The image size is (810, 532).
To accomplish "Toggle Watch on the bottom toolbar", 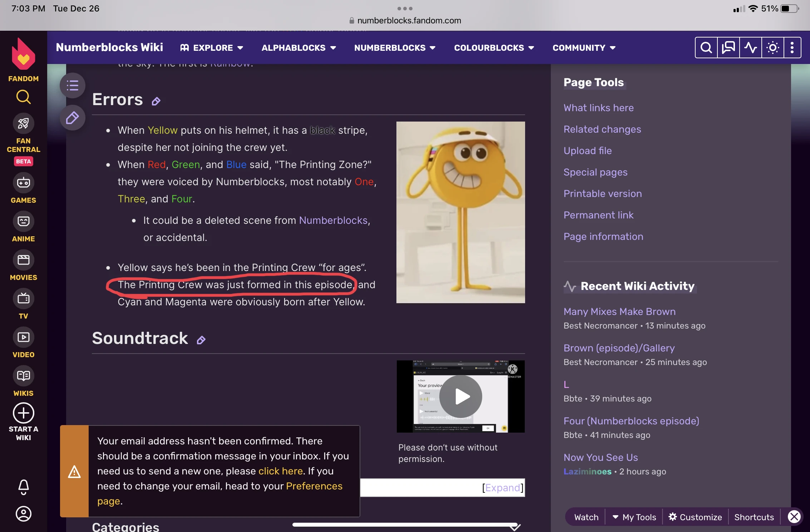I will coord(586,517).
